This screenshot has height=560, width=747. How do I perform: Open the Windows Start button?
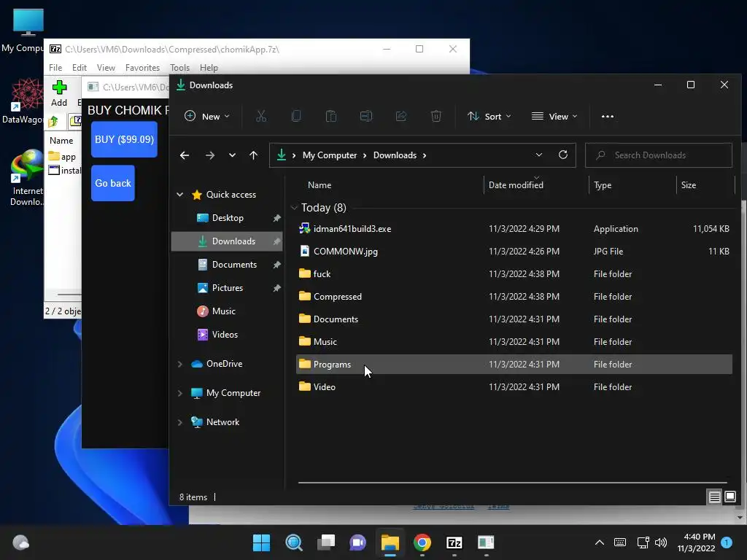tap(261, 542)
